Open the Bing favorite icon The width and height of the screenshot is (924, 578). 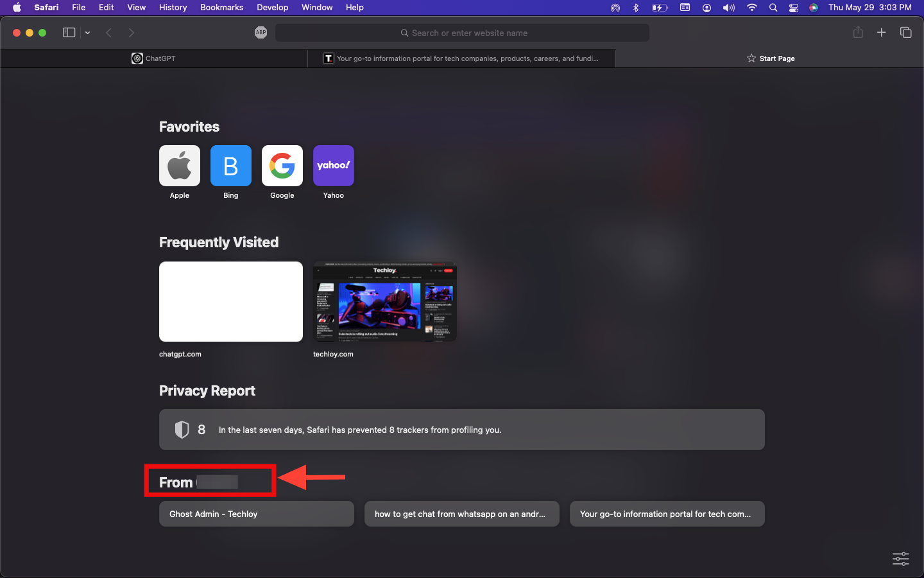pos(231,166)
